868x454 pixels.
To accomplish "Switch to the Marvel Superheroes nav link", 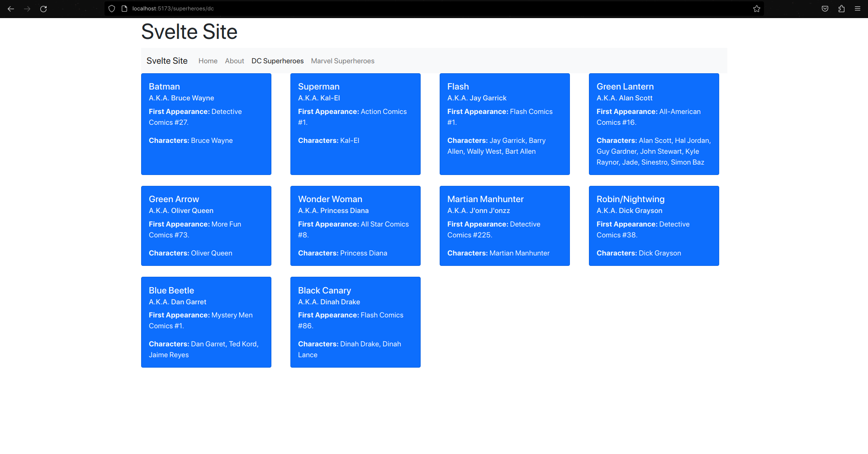I will [343, 61].
